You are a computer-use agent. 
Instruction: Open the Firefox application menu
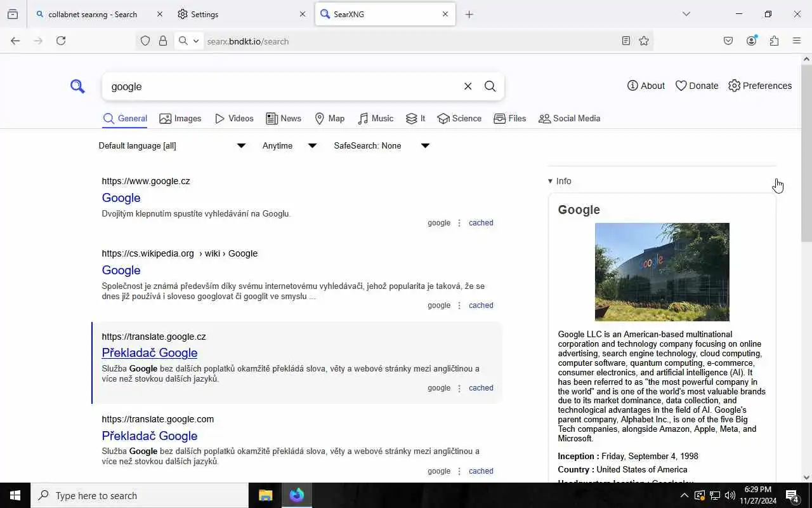click(797, 41)
